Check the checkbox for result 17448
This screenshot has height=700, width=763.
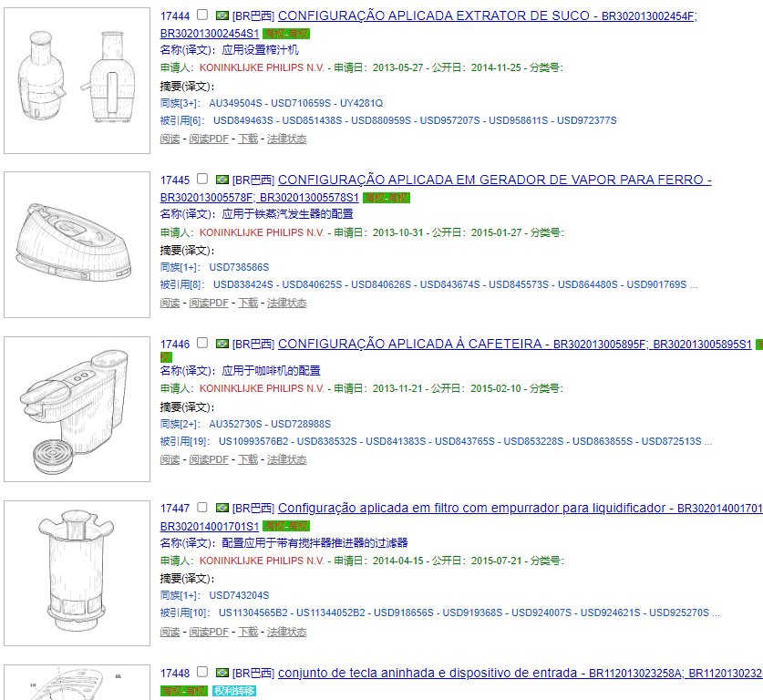pyautogui.click(x=202, y=672)
